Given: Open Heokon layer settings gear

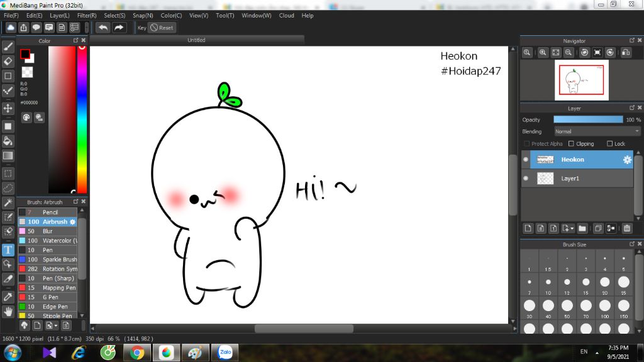Looking at the screenshot, I should pos(627,160).
